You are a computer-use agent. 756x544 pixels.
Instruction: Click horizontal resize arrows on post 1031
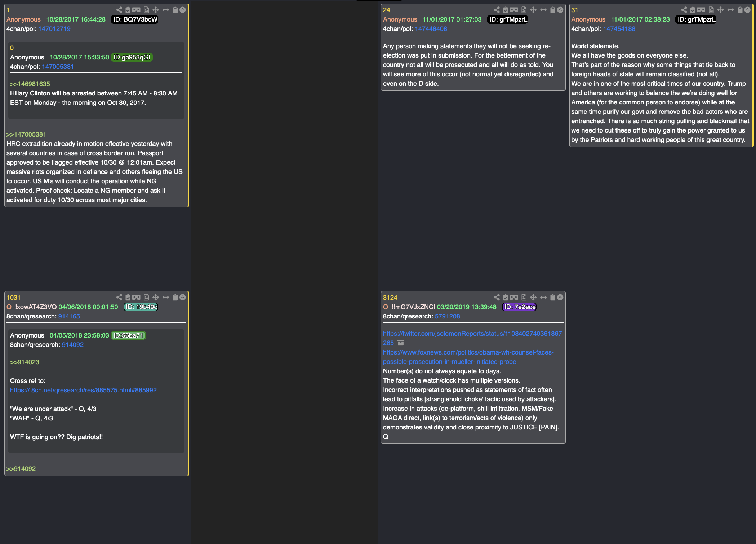[x=166, y=297]
